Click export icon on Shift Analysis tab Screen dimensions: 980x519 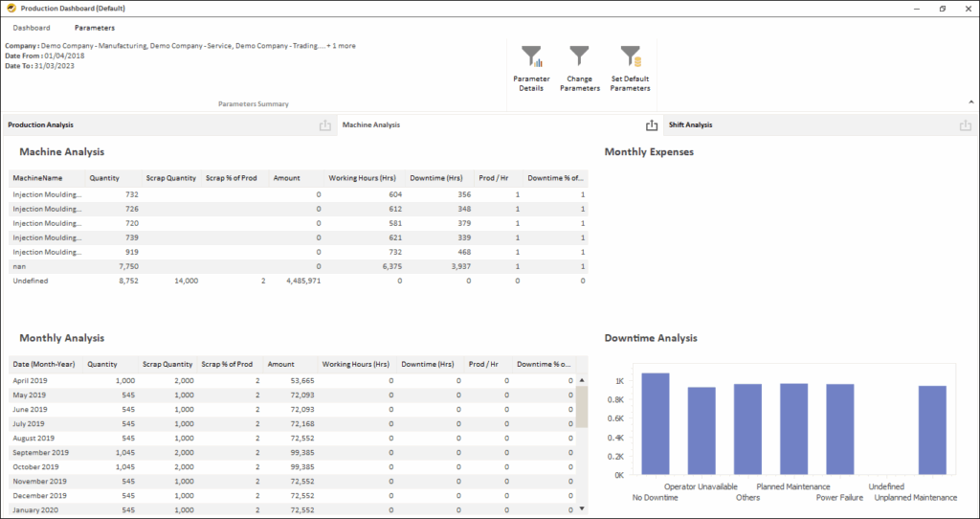pyautogui.click(x=966, y=125)
